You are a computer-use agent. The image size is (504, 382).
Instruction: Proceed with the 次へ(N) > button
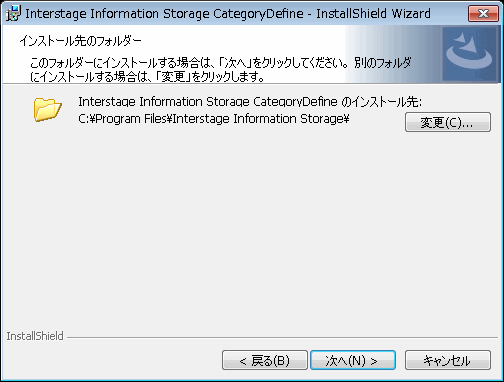point(353,360)
